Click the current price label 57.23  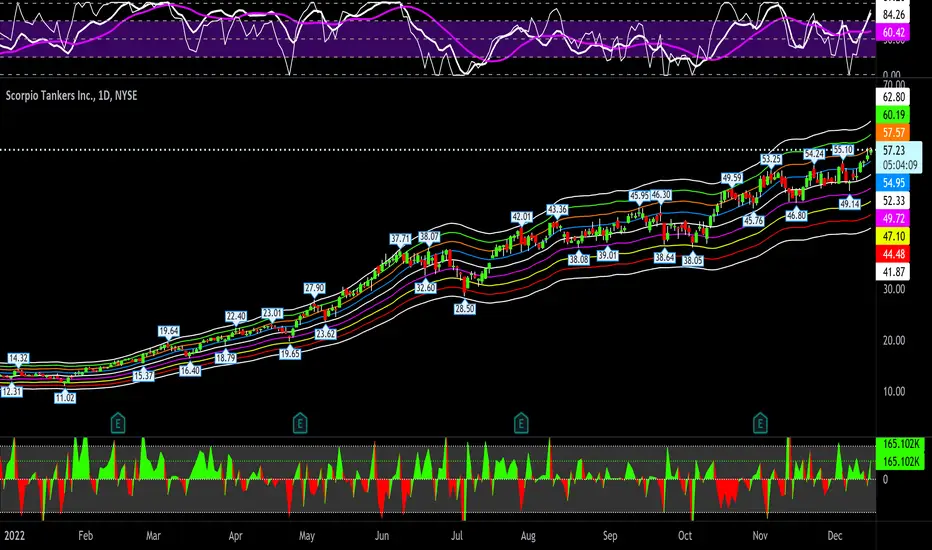(x=894, y=150)
